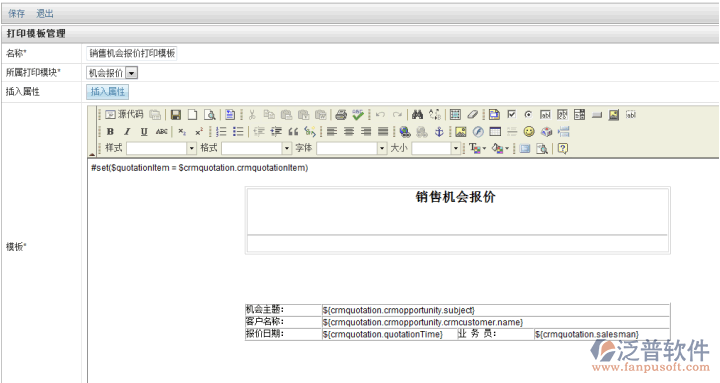Open the 所属打印模块 dropdown
The image size is (720, 383).
pyautogui.click(x=132, y=73)
